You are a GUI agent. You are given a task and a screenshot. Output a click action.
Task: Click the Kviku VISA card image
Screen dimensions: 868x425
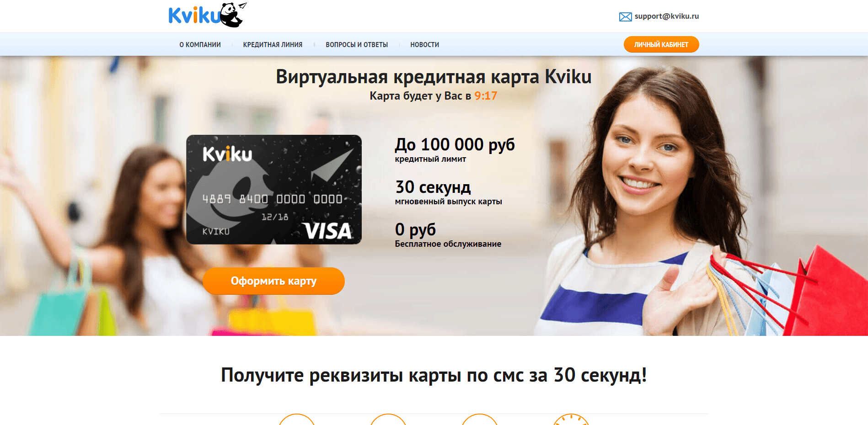(x=274, y=190)
